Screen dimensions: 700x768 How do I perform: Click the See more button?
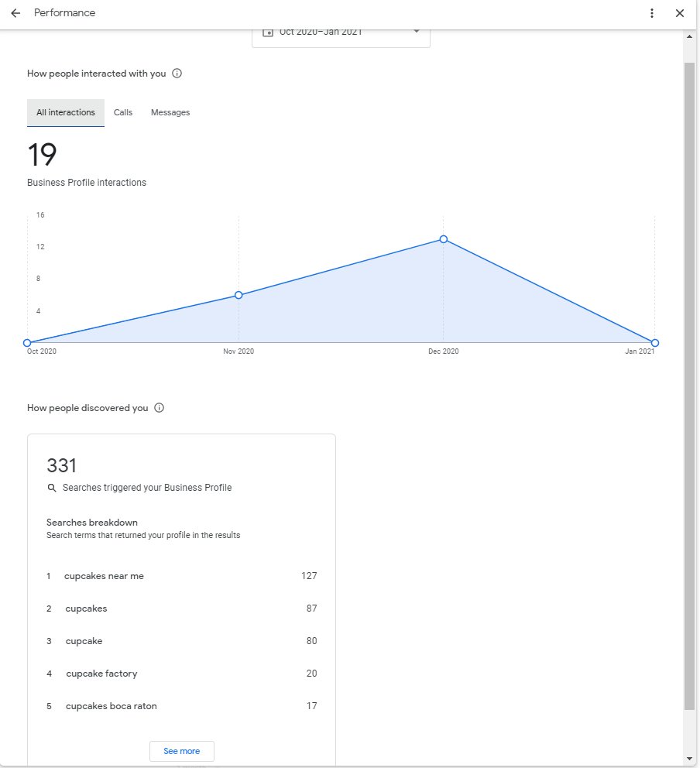pyautogui.click(x=182, y=751)
